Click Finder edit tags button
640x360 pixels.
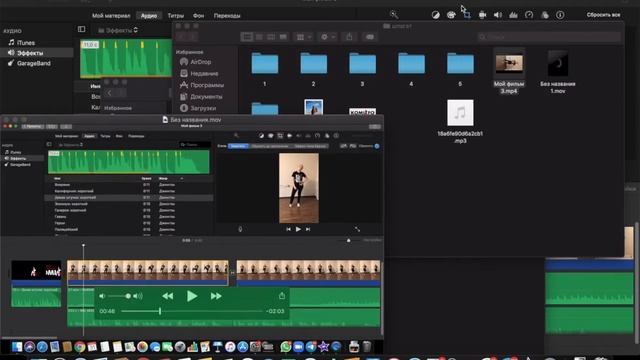pos(370,37)
